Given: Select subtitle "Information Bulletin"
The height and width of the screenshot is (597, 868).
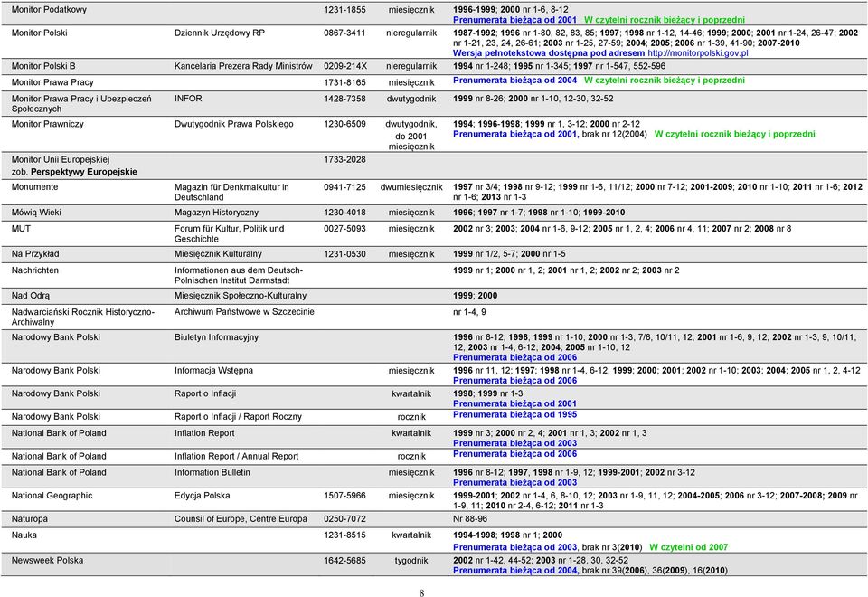Looking at the screenshot, I should [x=212, y=472].
